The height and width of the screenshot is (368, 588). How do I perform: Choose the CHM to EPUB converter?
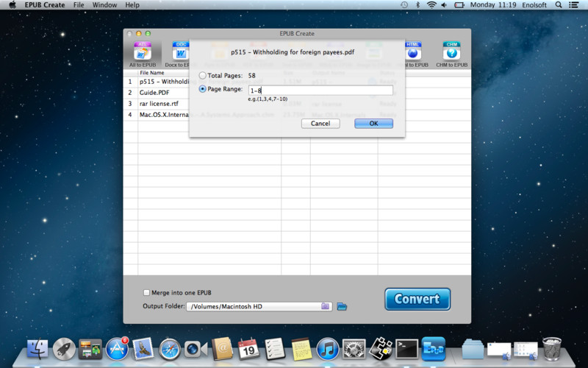(x=451, y=52)
